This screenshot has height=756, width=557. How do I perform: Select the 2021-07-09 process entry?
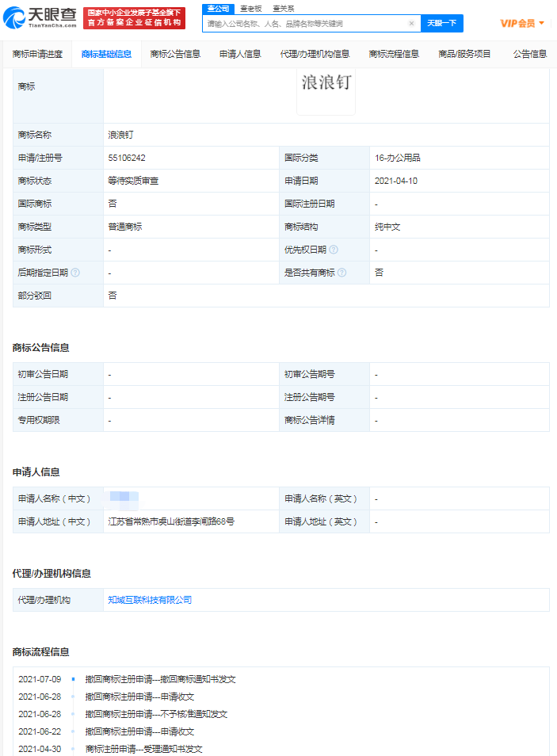[127, 679]
